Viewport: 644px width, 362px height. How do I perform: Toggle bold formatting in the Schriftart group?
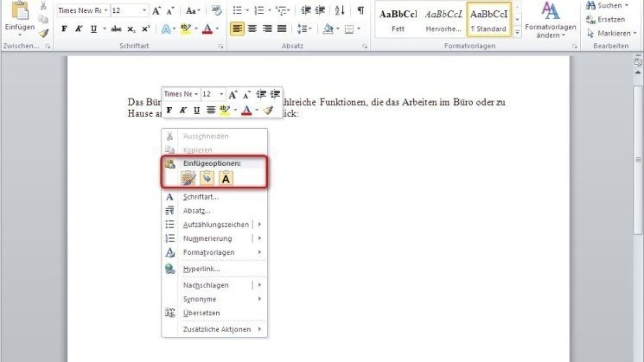64,29
